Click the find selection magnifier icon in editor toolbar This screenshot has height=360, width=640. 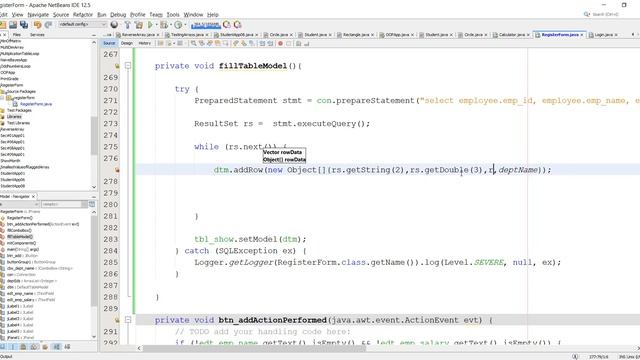pyautogui.click(x=193, y=43)
